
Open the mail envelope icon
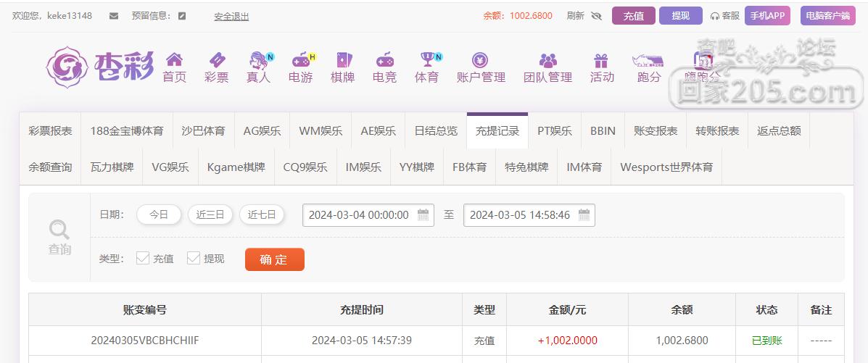(x=113, y=16)
